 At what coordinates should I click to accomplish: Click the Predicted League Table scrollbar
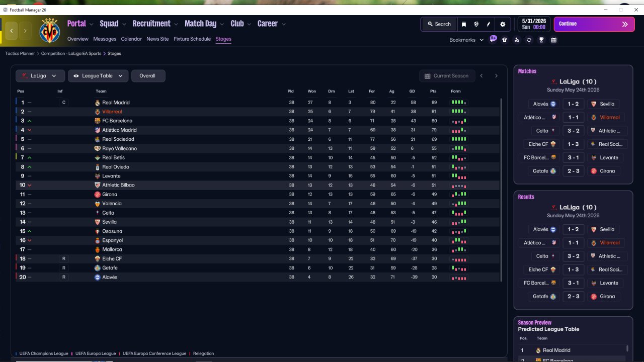(x=627, y=348)
